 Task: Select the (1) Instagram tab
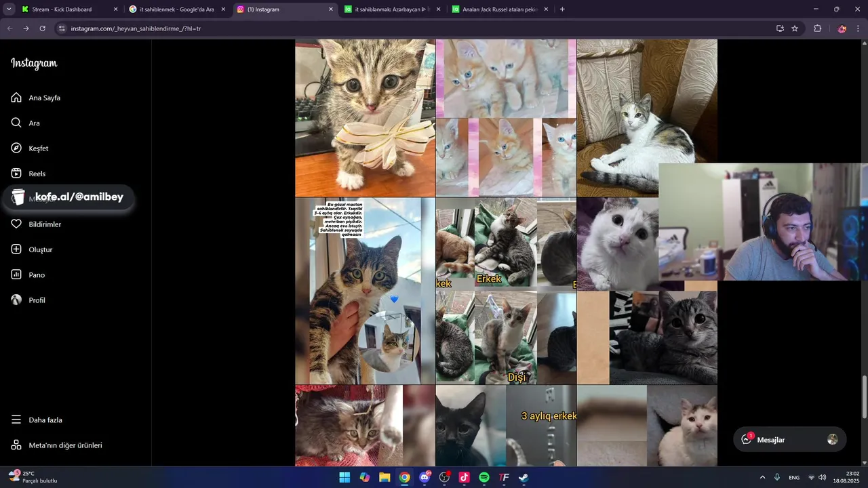click(285, 9)
